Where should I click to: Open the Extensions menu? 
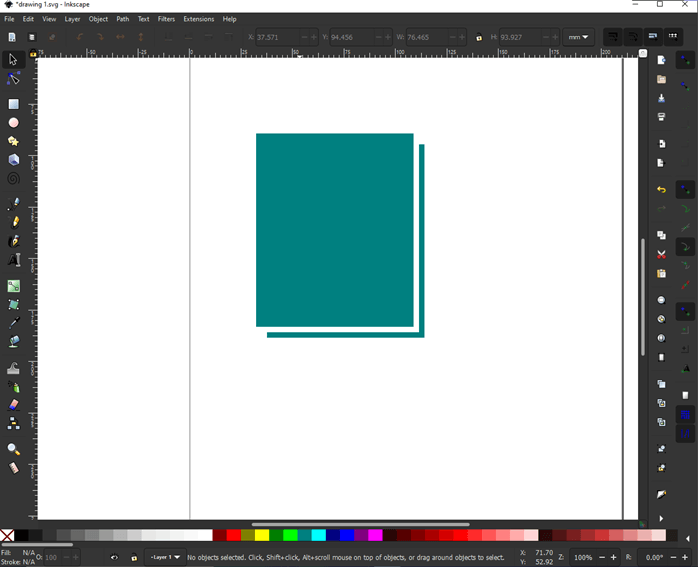(x=198, y=19)
